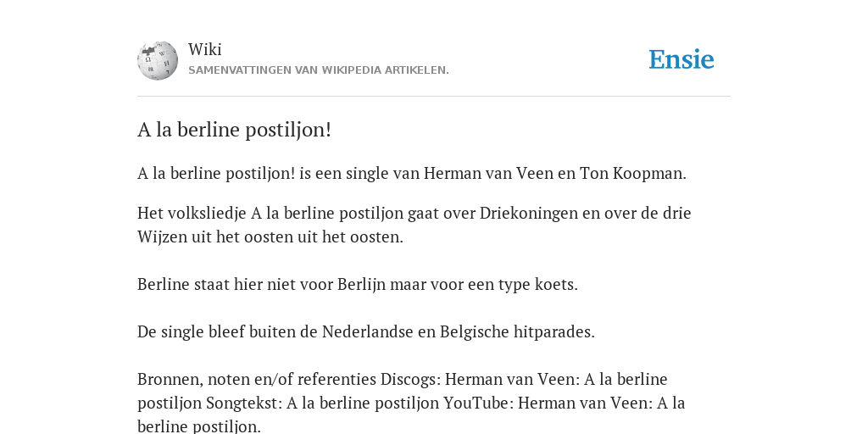Click 'Bronnen, noten en/of referenties' text
The image size is (868, 434).
257,380
